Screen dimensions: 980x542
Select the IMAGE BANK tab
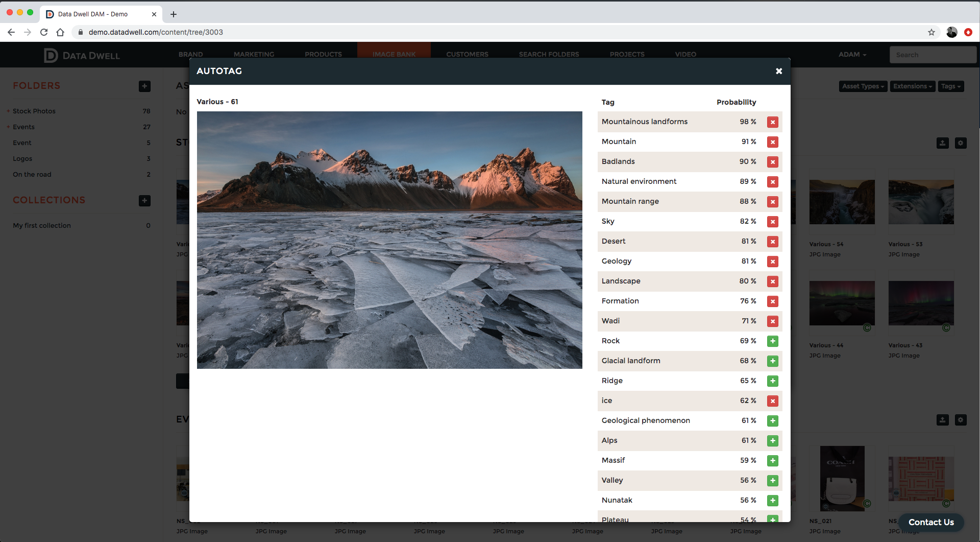click(x=394, y=54)
